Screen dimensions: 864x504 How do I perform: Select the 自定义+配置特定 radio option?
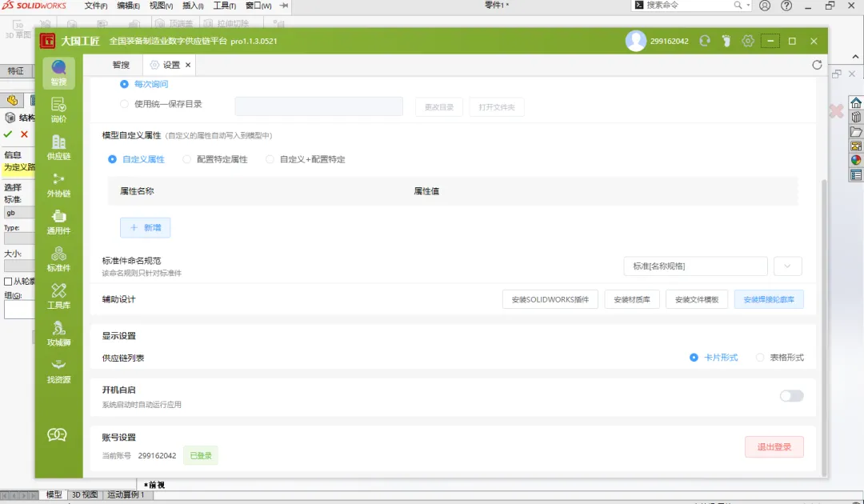point(270,159)
